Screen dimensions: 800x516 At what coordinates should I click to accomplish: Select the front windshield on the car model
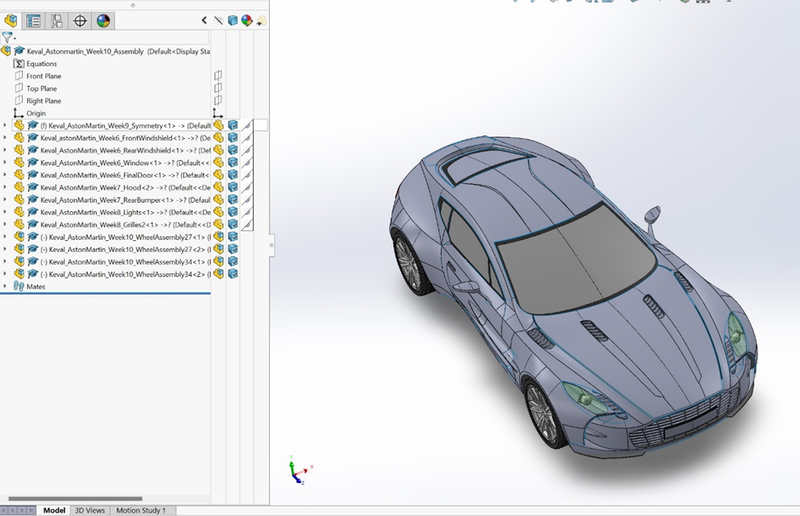(577, 258)
